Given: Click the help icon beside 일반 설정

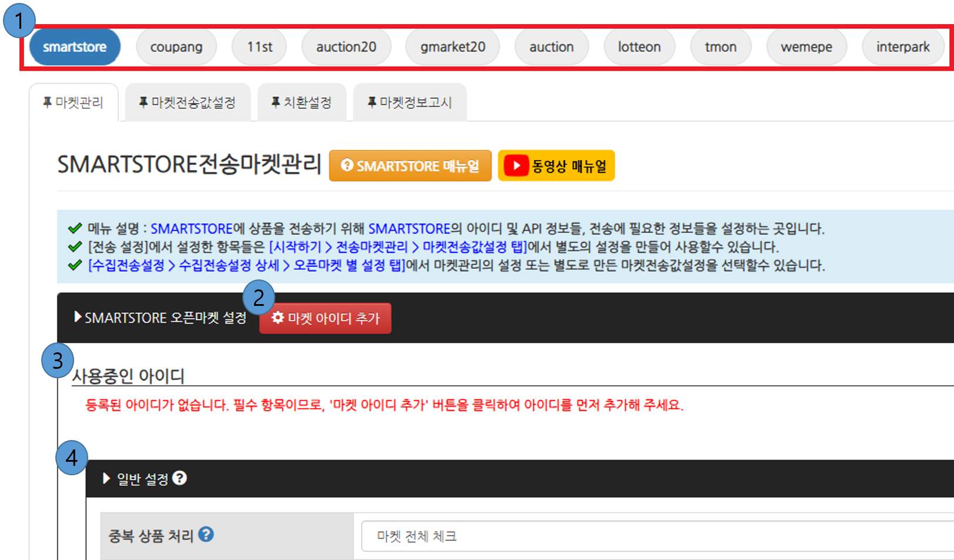Looking at the screenshot, I should [180, 478].
